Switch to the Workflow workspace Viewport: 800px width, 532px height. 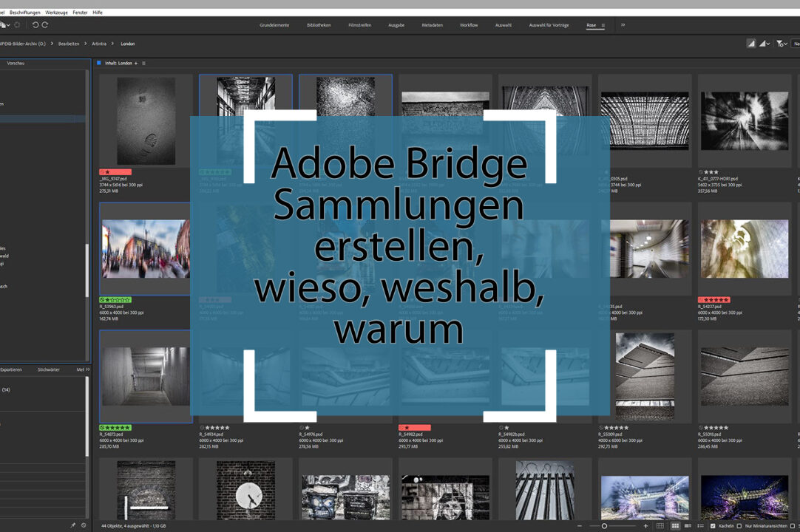coord(469,25)
